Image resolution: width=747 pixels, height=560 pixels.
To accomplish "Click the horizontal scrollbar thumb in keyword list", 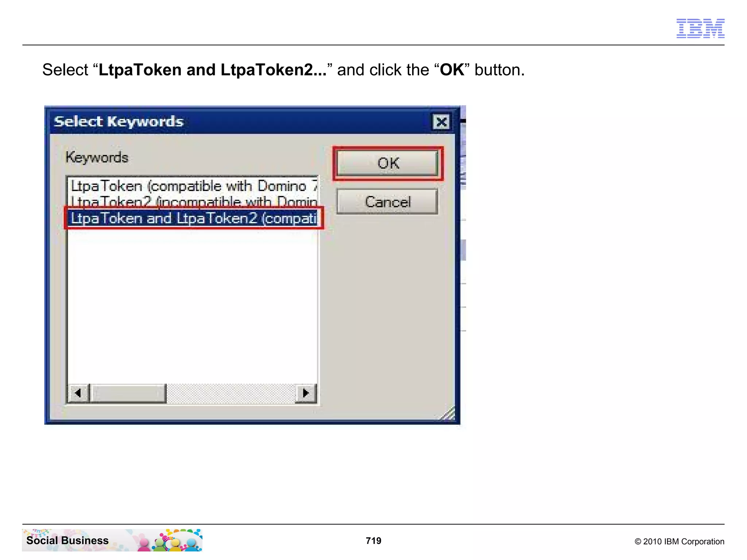I will [128, 393].
